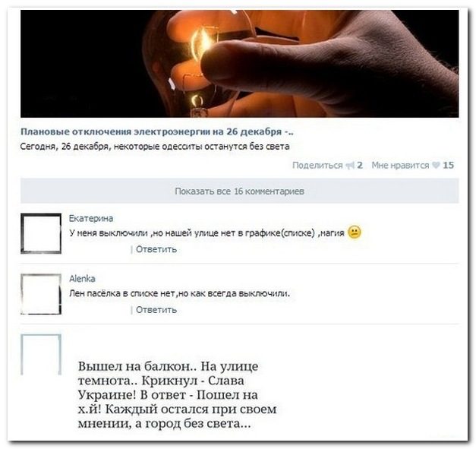Reply to Екатерина's comment via 'Ответить'
The image size is (476, 449).
(156, 249)
